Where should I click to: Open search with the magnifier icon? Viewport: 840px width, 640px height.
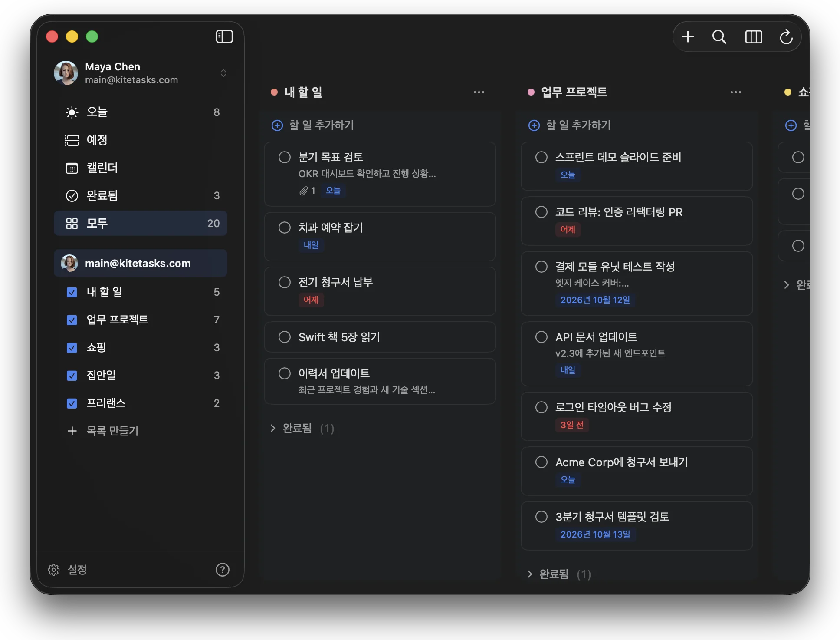click(719, 37)
